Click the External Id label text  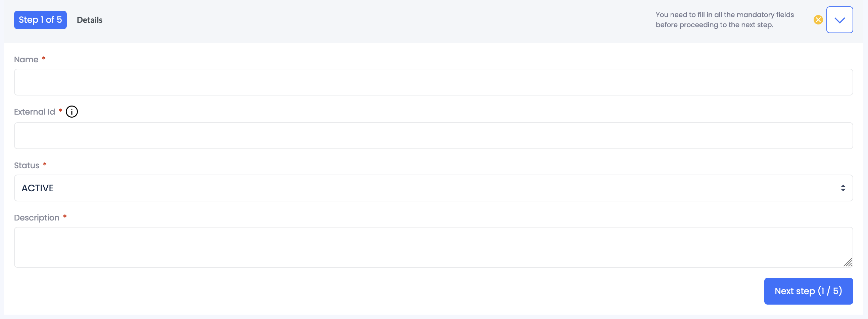(x=34, y=112)
